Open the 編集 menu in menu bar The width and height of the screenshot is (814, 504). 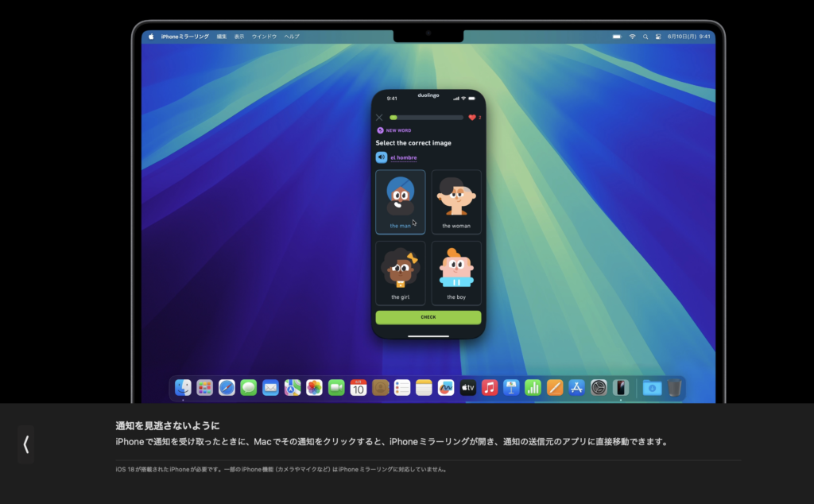222,37
